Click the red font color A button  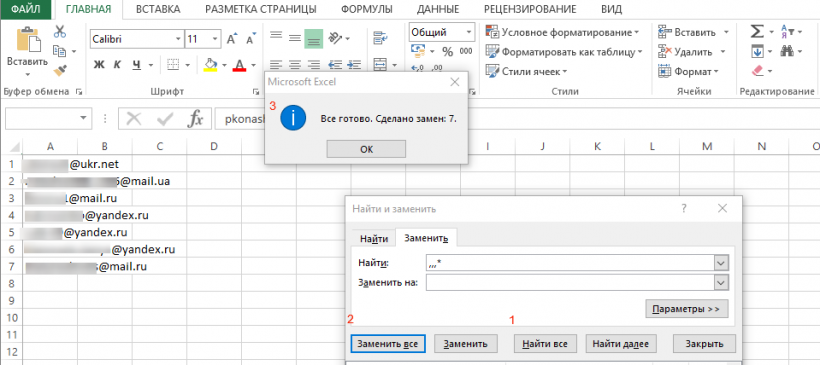(x=240, y=65)
